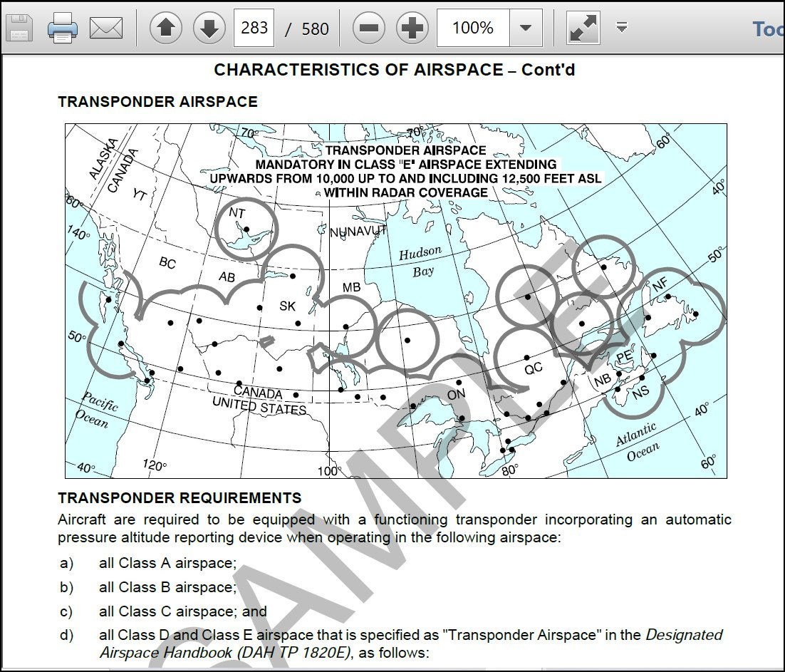Viewport: 785px width, 672px height.
Task: Zoom out with the minus button
Action: [369, 28]
